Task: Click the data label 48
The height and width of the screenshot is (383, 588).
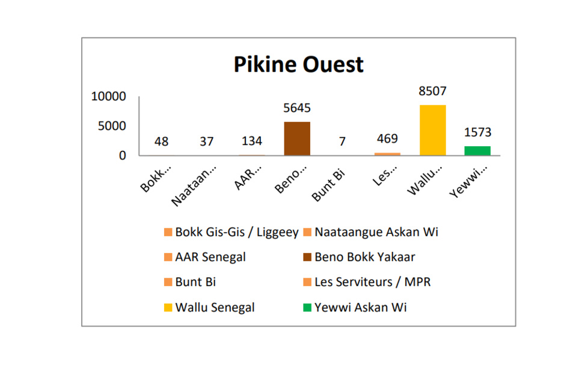Action: (x=161, y=141)
